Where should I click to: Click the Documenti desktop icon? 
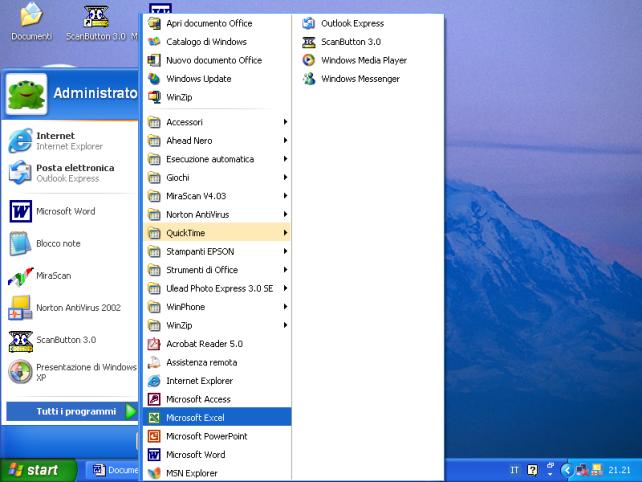pyautogui.click(x=31, y=22)
